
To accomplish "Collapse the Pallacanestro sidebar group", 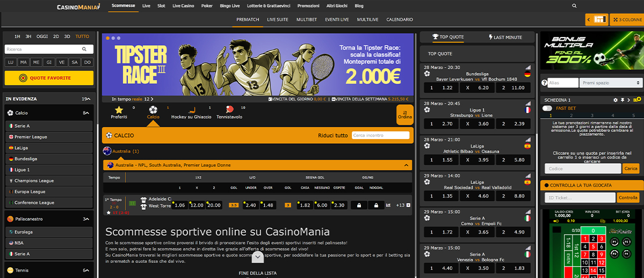I will point(88,219).
